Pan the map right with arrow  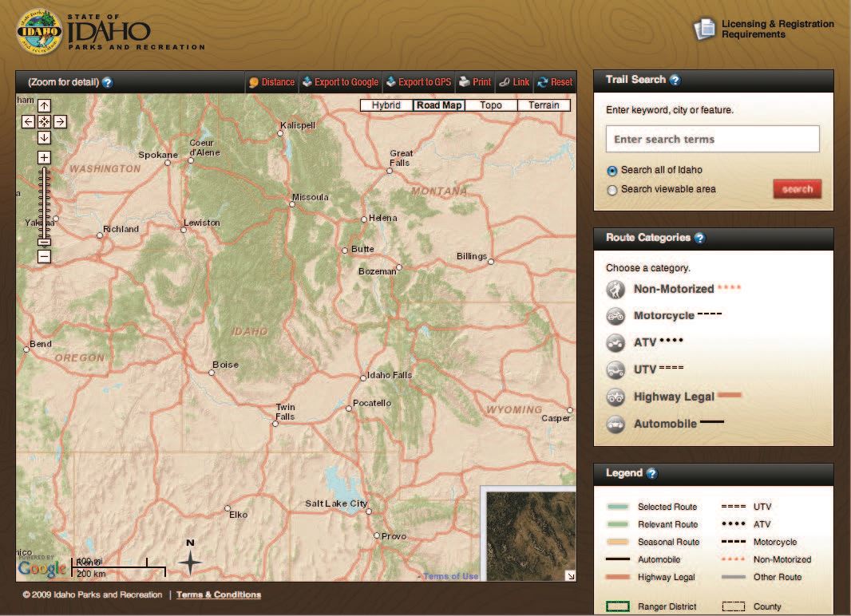click(x=60, y=121)
